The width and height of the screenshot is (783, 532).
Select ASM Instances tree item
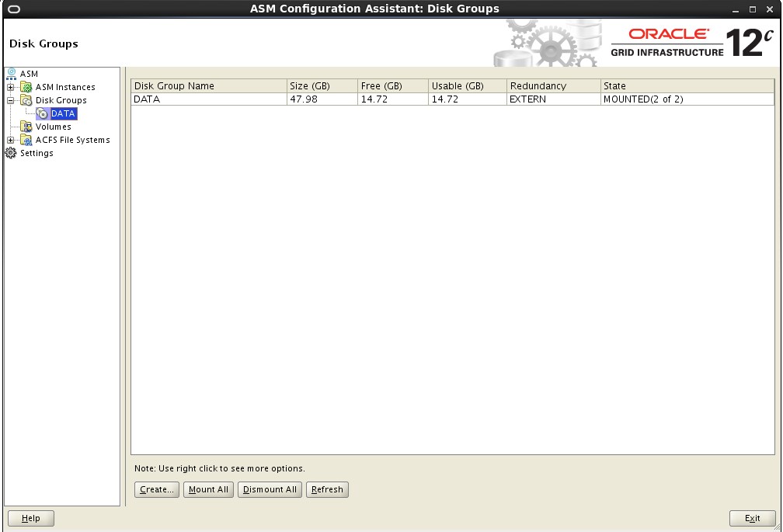coord(65,87)
